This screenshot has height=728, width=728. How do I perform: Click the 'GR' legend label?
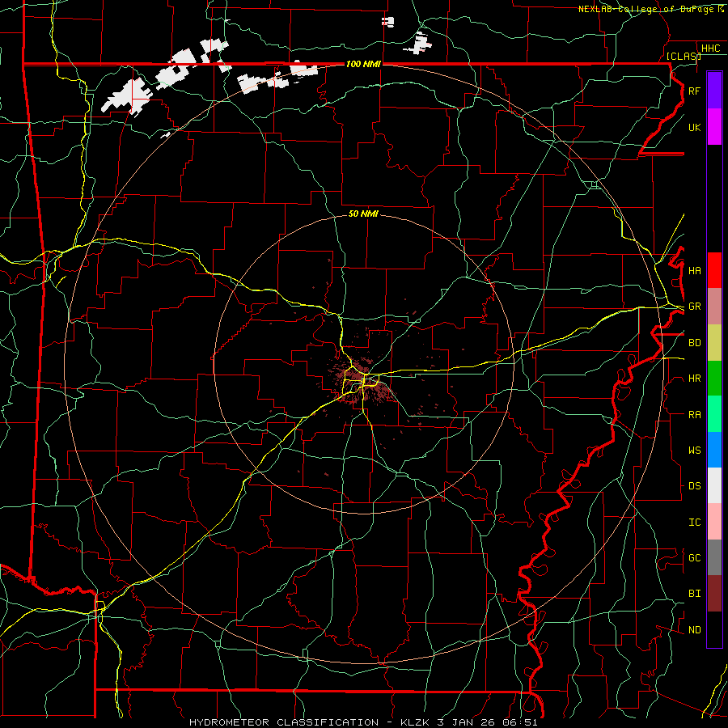tap(695, 307)
